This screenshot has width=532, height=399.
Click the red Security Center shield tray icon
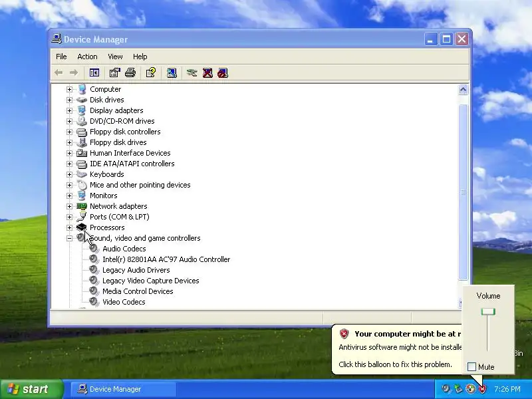[x=482, y=389]
